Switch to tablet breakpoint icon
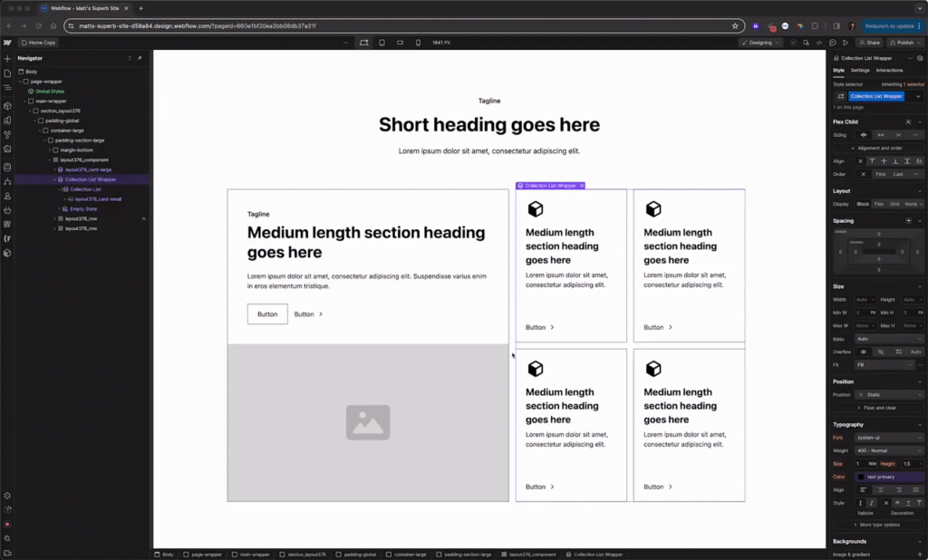928x560 pixels. pyautogui.click(x=382, y=43)
